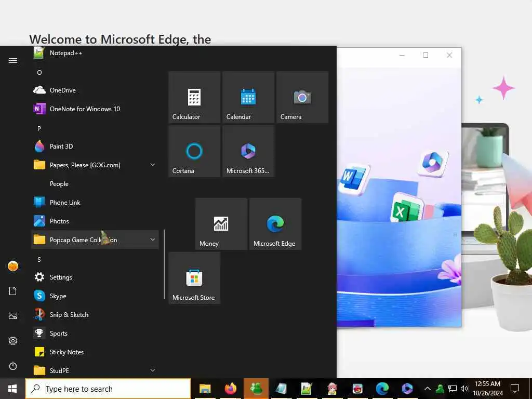Open the Papers, Please [GOG.com] folder
Viewport: 532px width, 399px height.
tap(95, 165)
